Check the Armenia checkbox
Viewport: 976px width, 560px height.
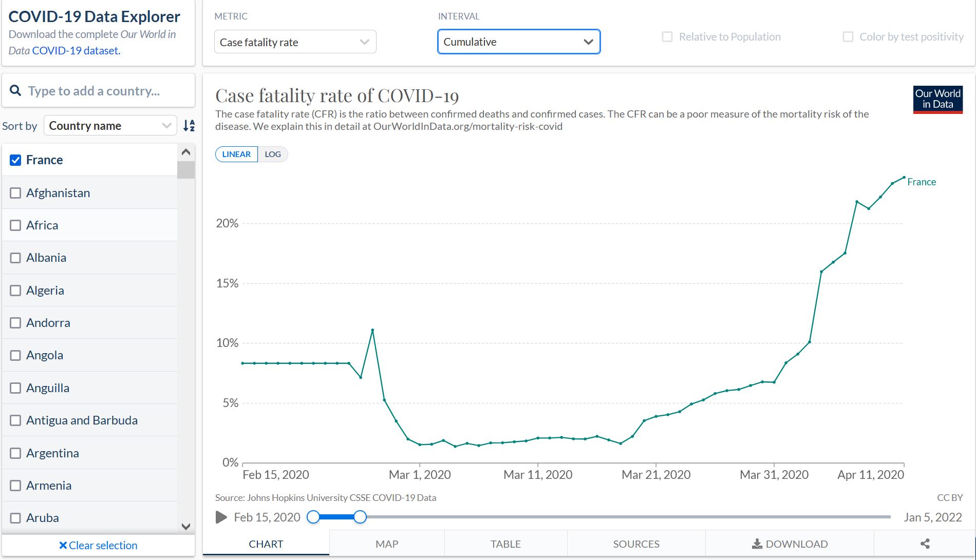pos(16,486)
